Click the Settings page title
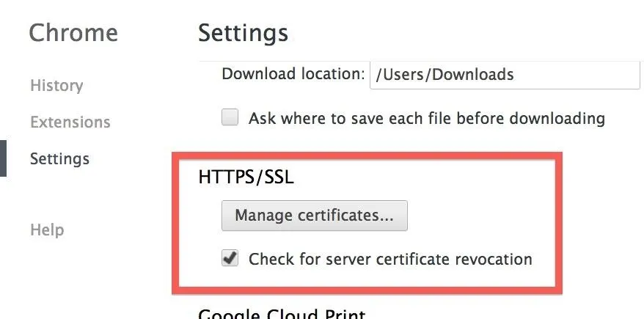Viewport: 644px width, 319px height. 243,33
